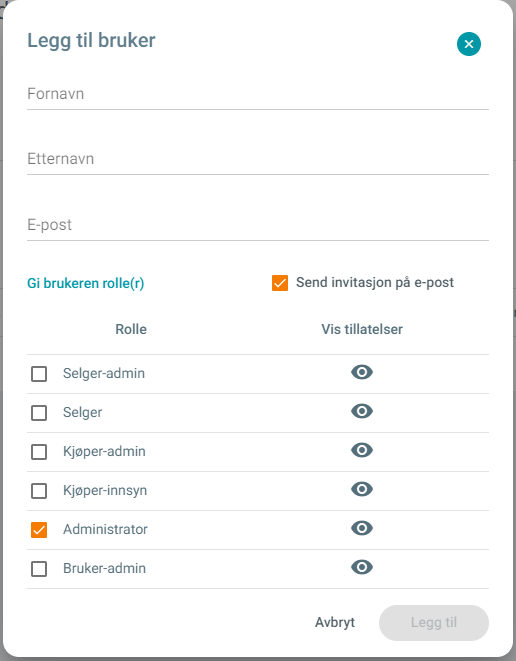Click the Gi brukeren rolle(r) heading

pyautogui.click(x=86, y=283)
